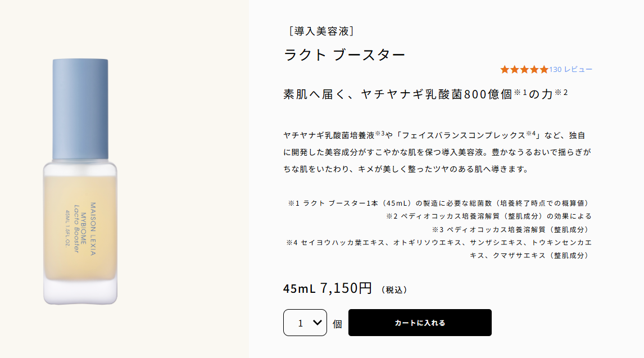Click the middle orange rating star
The width and height of the screenshot is (644, 358).
pos(524,70)
